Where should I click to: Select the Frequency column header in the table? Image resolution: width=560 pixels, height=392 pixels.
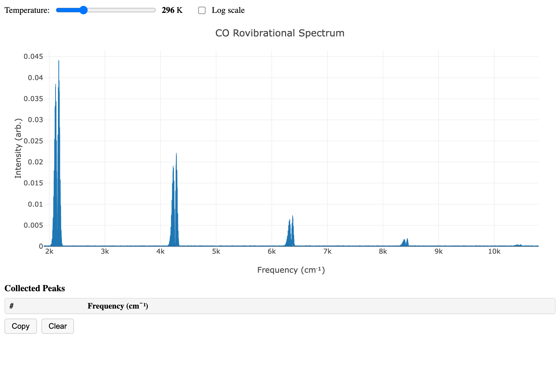click(118, 306)
